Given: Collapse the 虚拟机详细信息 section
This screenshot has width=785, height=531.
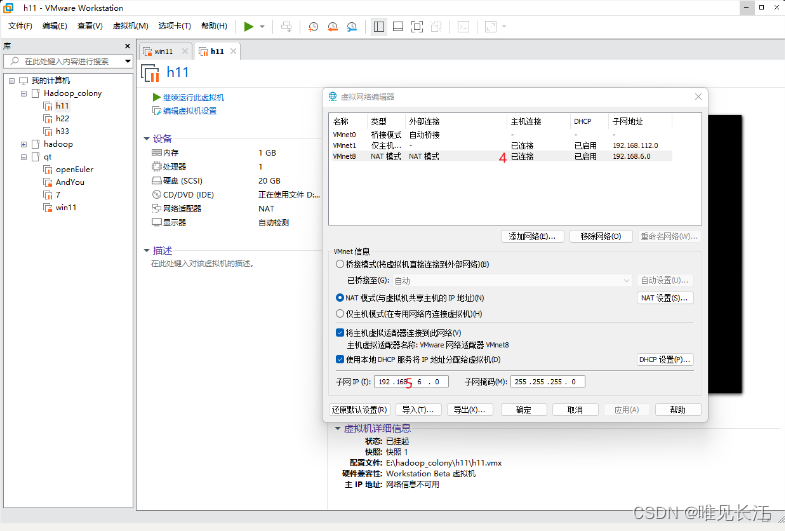Looking at the screenshot, I should [337, 428].
